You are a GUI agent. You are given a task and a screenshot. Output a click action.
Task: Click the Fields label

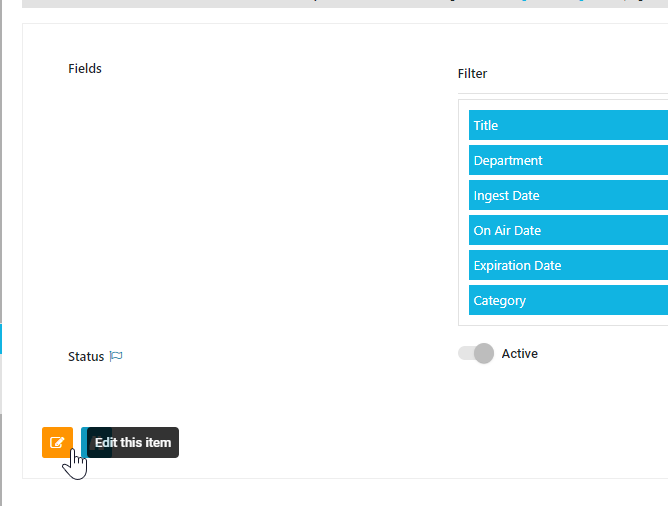(85, 68)
